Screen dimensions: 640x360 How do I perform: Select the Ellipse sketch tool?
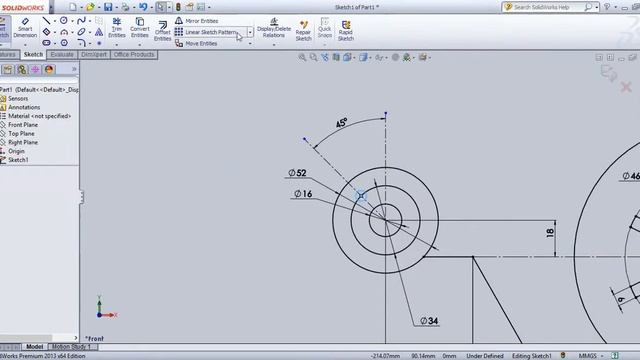[x=81, y=32]
